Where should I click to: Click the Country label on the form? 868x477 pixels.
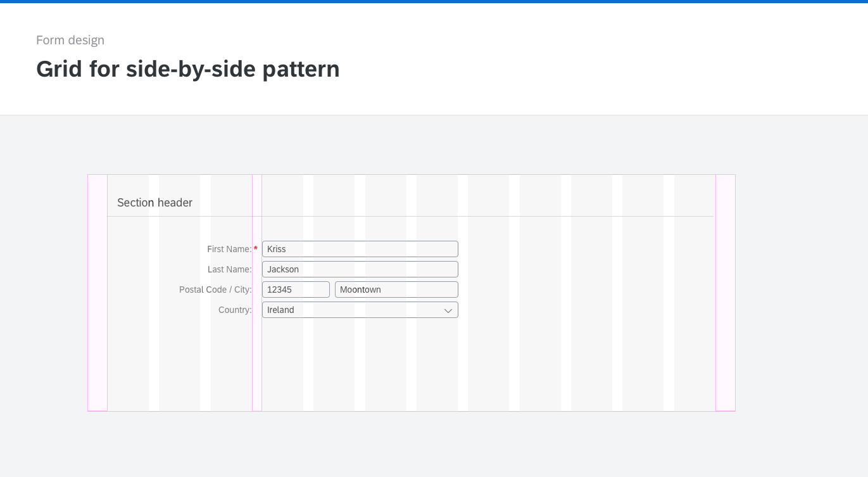click(235, 310)
